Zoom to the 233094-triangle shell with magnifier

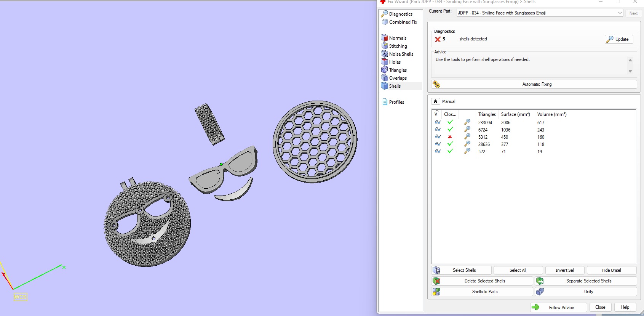(x=467, y=122)
